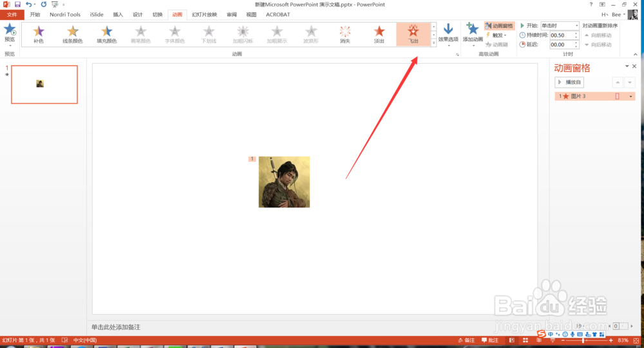Image resolution: width=644 pixels, height=348 pixels.
Task: Toggle the 动画窗格 animation pane button
Action: coord(499,26)
